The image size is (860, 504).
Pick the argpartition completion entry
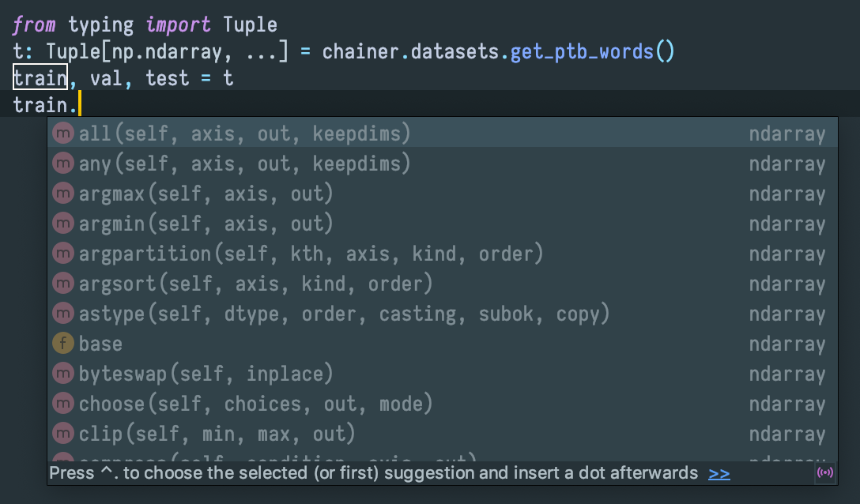[x=311, y=254]
